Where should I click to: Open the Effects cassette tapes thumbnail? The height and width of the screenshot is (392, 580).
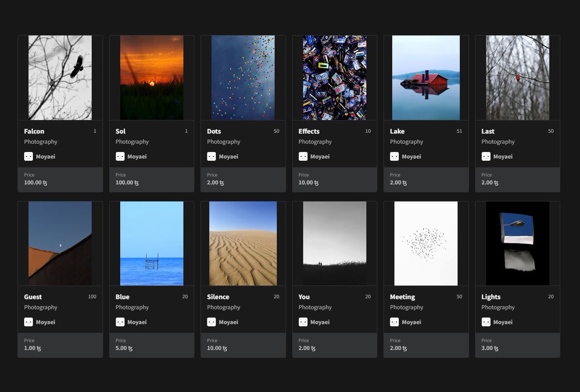point(334,78)
